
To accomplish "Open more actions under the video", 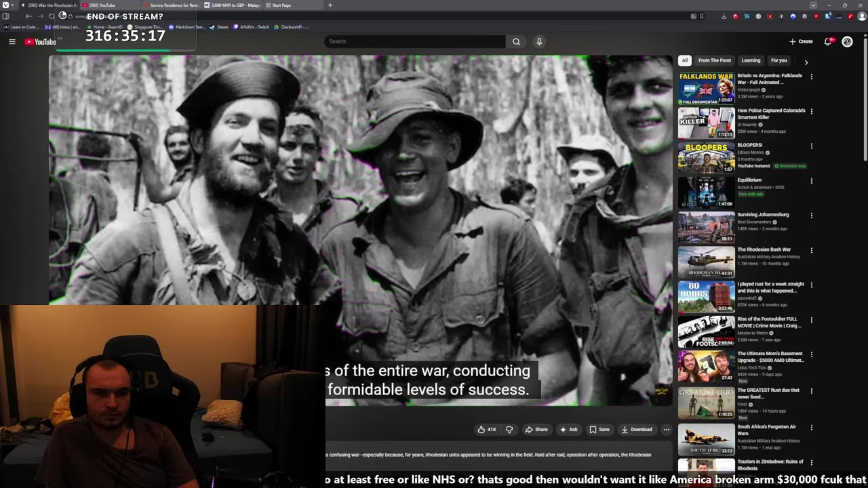I will 666,429.
